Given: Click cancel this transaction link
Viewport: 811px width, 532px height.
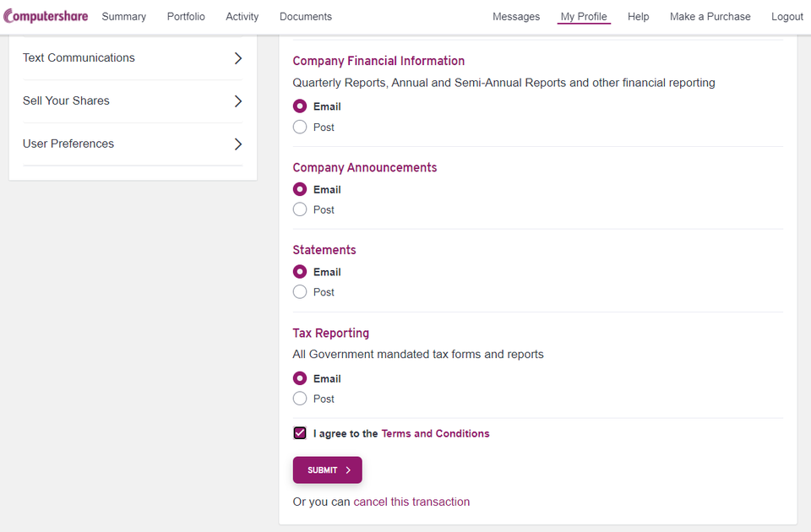Looking at the screenshot, I should (x=411, y=502).
